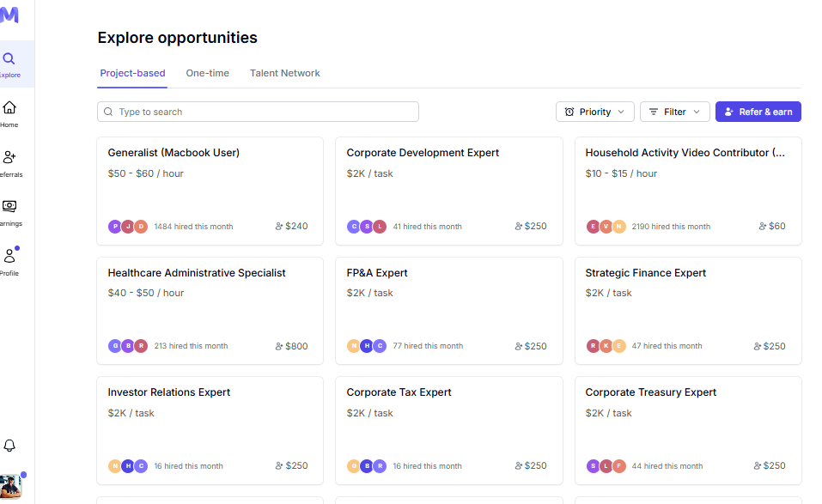Click $60 referral bonus on Household Activity card
The image size is (822, 504).
pyautogui.click(x=772, y=227)
